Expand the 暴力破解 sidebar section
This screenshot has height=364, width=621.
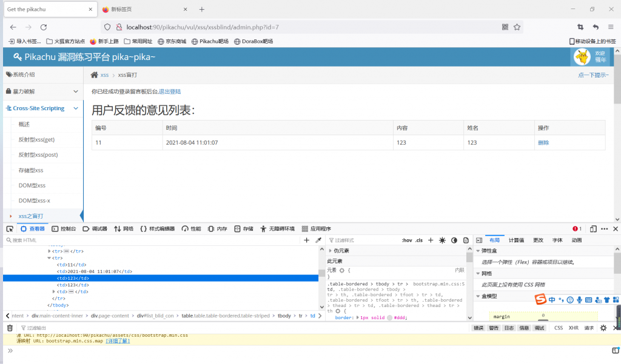(x=42, y=91)
